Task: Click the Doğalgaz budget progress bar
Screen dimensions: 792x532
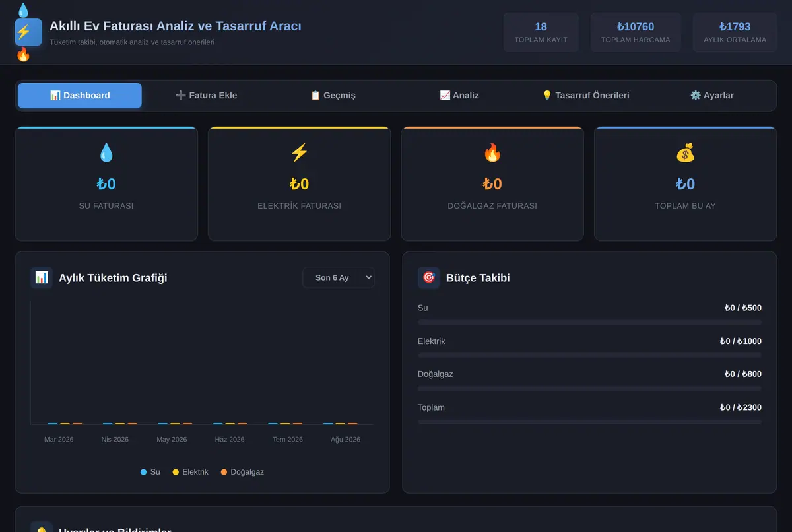Action: [590, 388]
